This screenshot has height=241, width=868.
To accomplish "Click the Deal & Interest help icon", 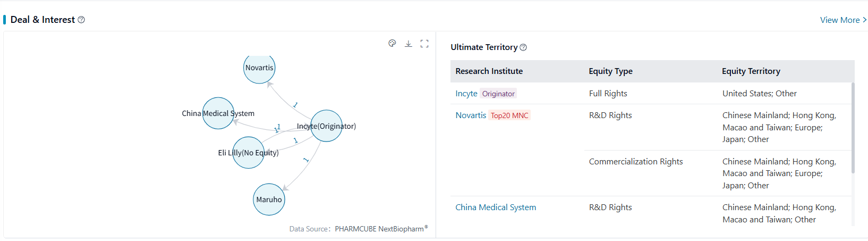I will coord(81,20).
